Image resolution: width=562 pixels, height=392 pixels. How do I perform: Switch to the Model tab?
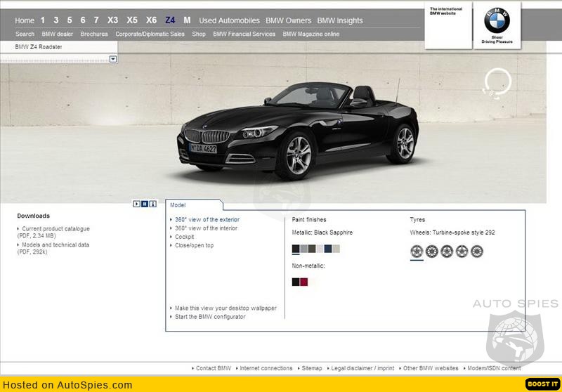(x=178, y=205)
